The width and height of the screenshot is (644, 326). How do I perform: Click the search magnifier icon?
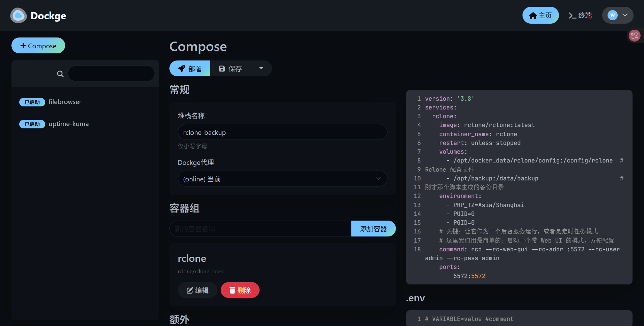(x=60, y=74)
